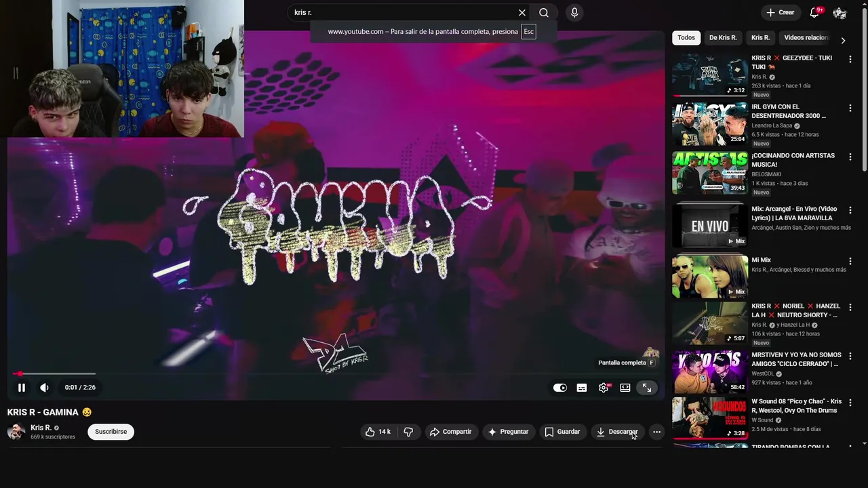Screen dimensions: 868x488
Task: Start voice search with microphone
Action: coord(574,13)
